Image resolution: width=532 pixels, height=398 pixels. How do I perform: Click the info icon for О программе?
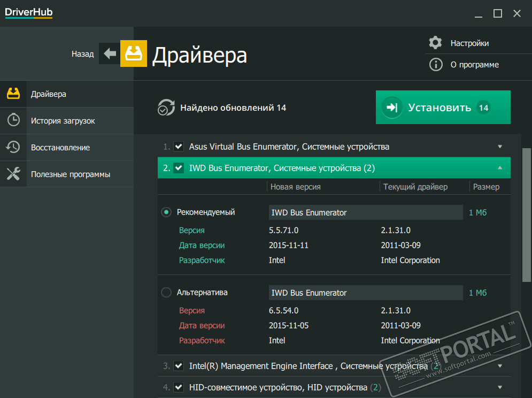point(436,65)
